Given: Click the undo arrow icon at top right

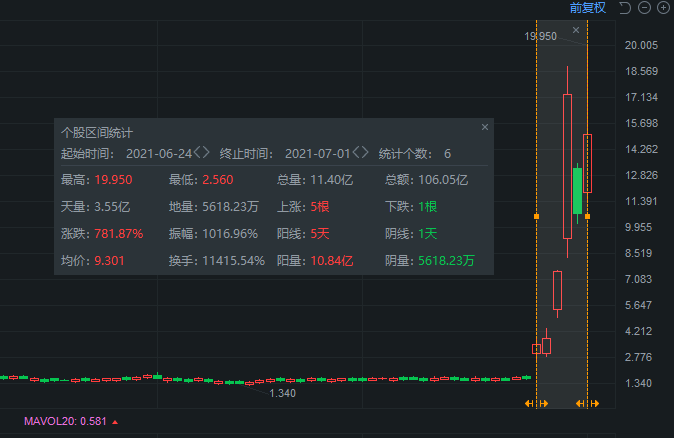Looking at the screenshot, I should [x=625, y=8].
